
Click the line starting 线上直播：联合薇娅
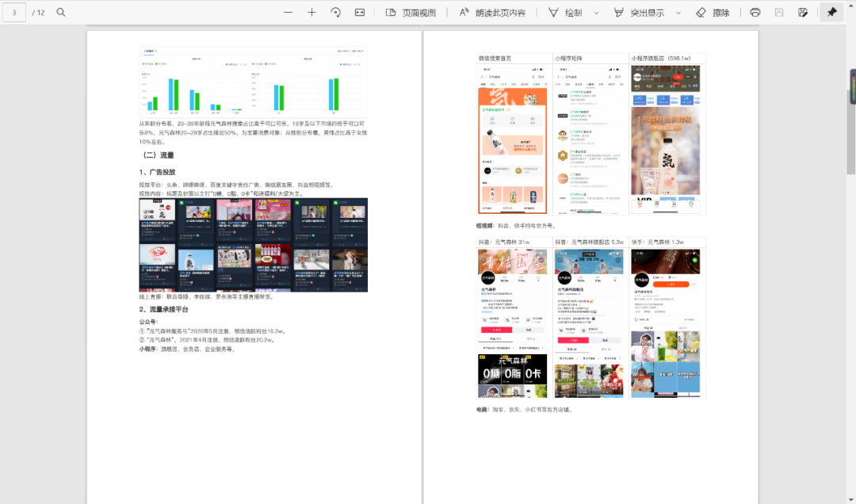pos(206,296)
